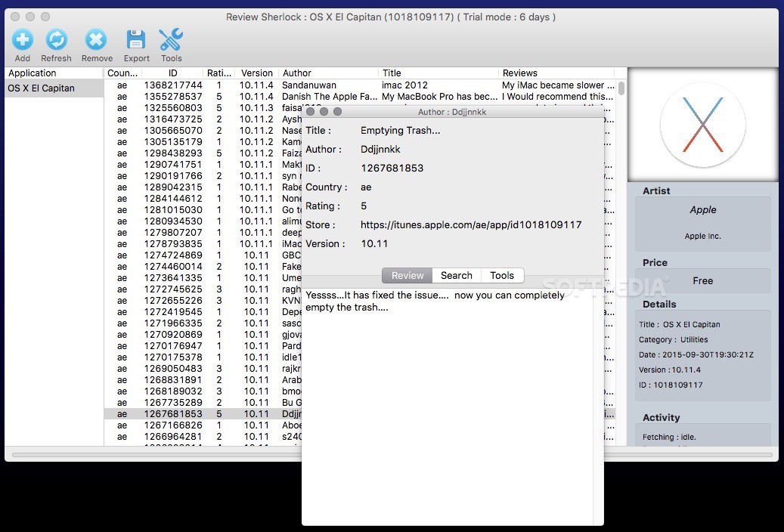Select review row with ID 1274460014
Viewport: 784px width, 532px height.
coord(203,267)
